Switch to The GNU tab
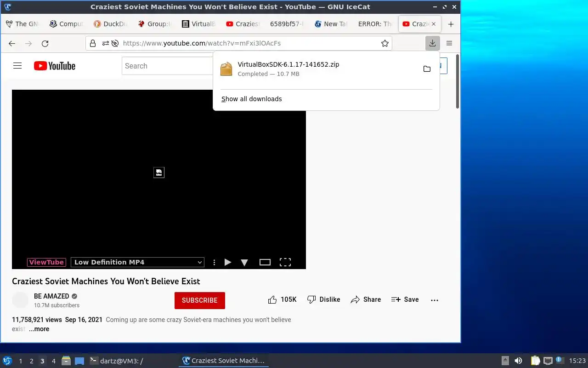 (x=23, y=24)
